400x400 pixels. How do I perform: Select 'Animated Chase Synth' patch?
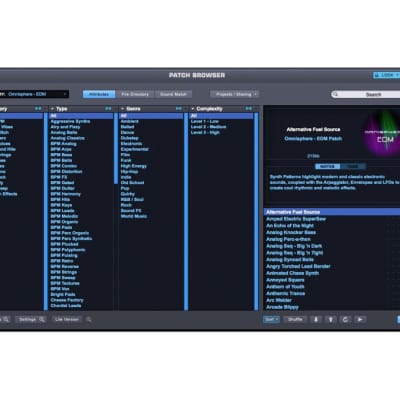(292, 273)
